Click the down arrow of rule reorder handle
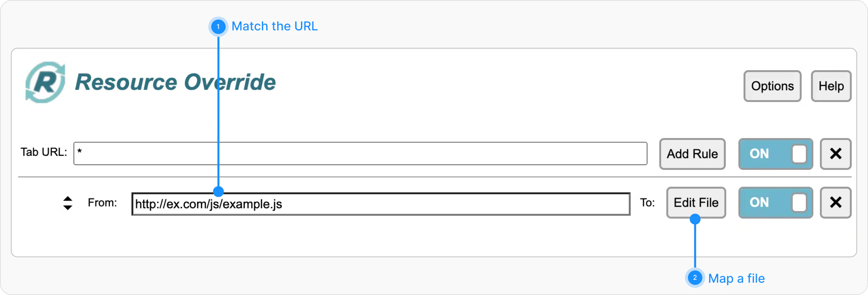Viewport: 868px width, 295px height. point(68,208)
